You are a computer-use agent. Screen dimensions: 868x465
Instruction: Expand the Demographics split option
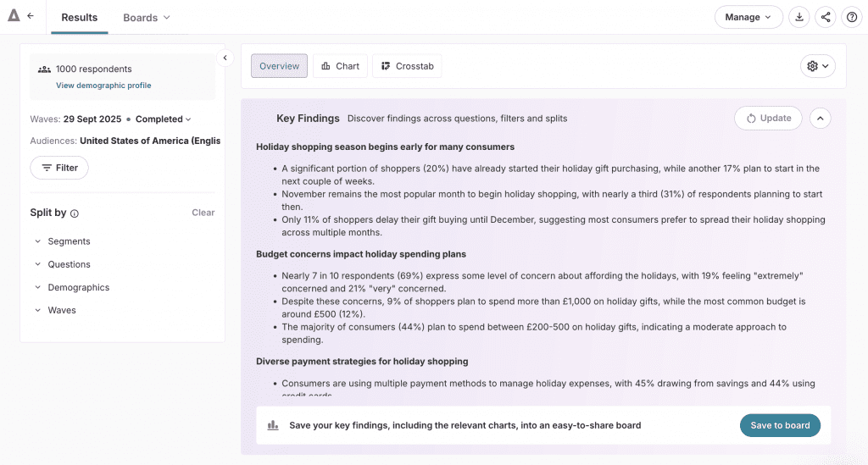(x=77, y=287)
